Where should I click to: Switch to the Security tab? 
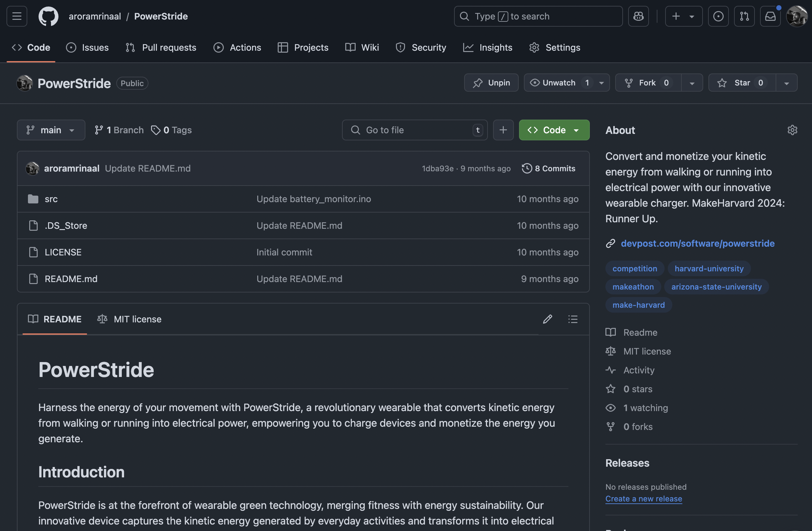tap(421, 47)
